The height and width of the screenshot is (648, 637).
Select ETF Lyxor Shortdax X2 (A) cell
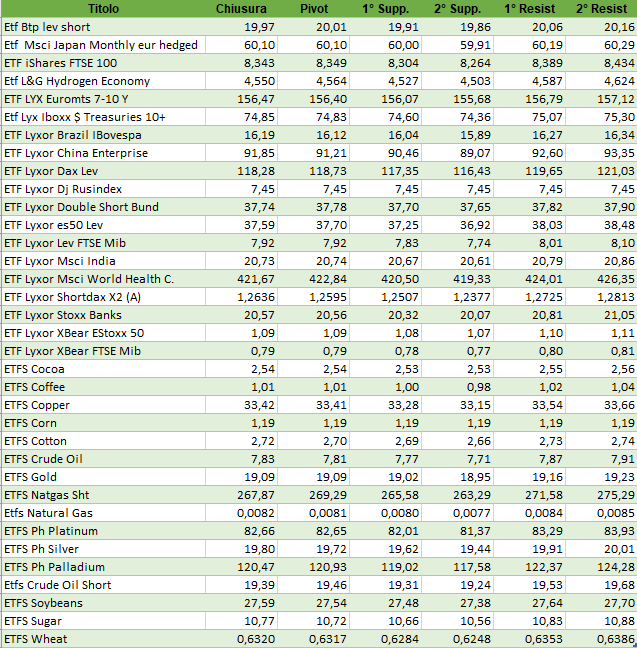[x=103, y=297]
